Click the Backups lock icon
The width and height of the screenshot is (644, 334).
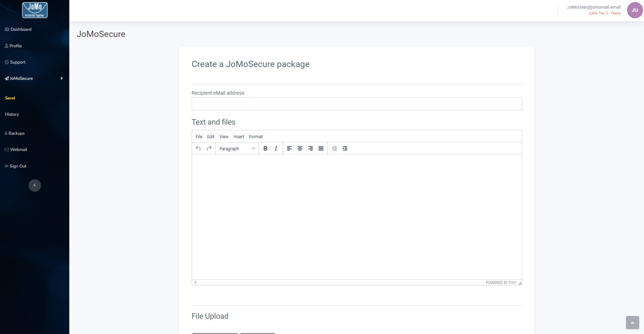click(6, 133)
